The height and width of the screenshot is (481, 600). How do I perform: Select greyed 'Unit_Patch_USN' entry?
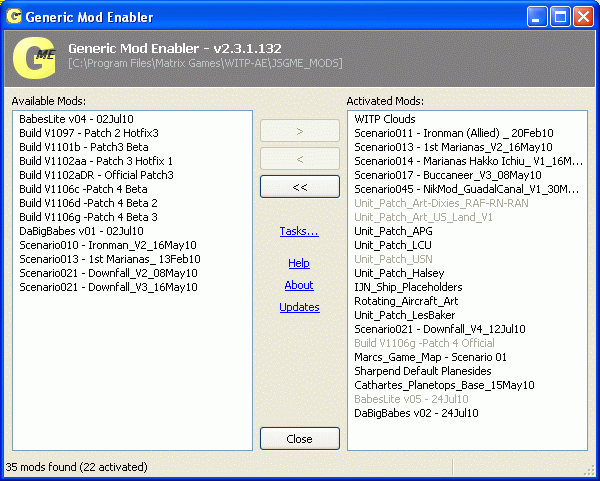coord(393,259)
